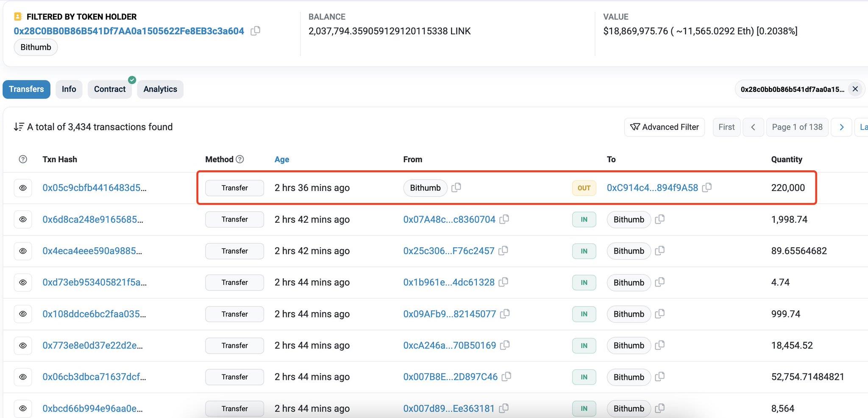Click the Page 1 of 138 indicator
The image size is (868, 418).
(x=797, y=127)
